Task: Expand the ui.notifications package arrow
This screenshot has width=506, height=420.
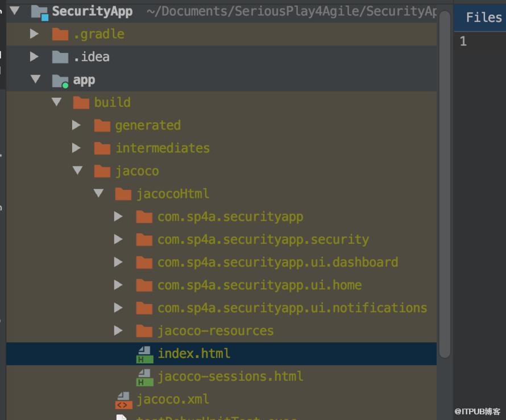Action: [118, 308]
